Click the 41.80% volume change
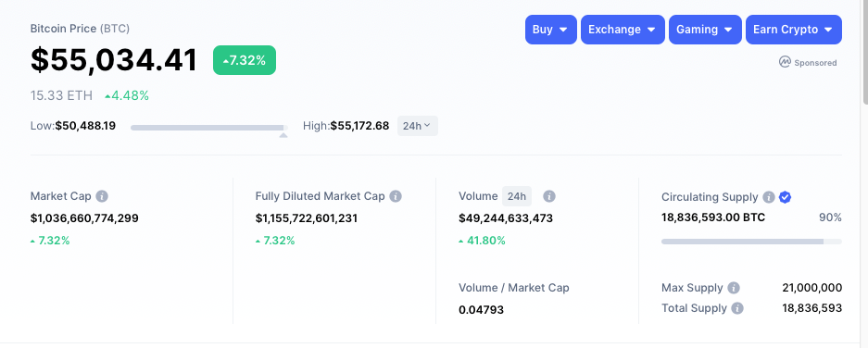The image size is (868, 348). pos(482,241)
